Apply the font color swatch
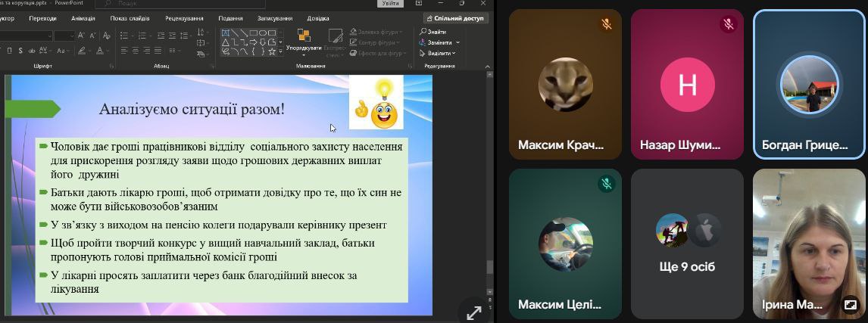Image resolution: width=868 pixels, height=323 pixels. 100,51
